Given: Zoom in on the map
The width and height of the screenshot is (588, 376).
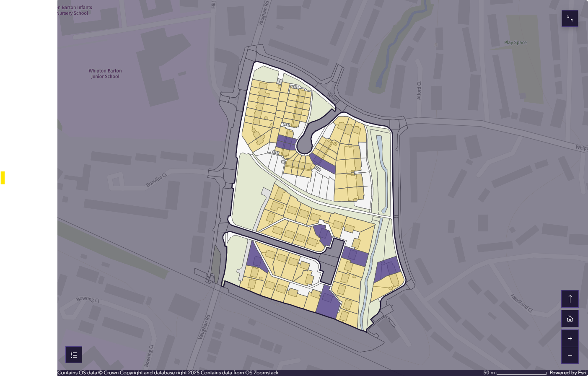Looking at the screenshot, I should pos(570,338).
